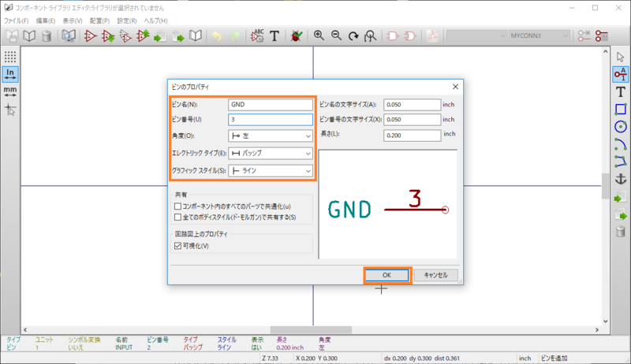This screenshot has width=631, height=364.
Task: Click the ladybug pin test icon
Action: coord(297,35)
